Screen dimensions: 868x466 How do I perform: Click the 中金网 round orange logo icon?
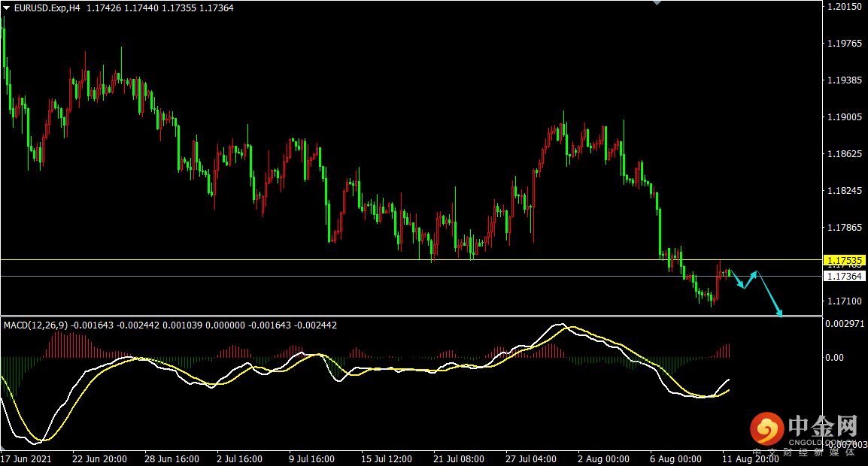pos(765,431)
